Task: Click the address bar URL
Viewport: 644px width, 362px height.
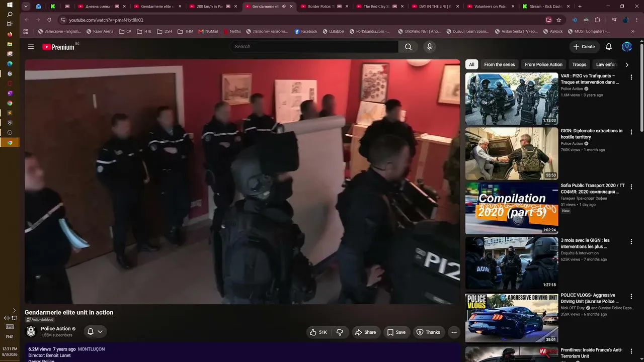Action: (106, 20)
